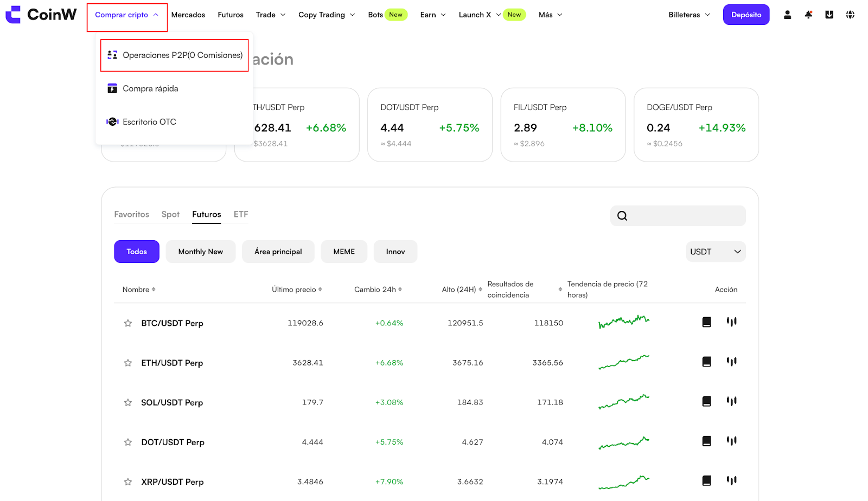View BTC/USDT Perp price trend sparkline
This screenshot has height=501, width=868.
coord(624,322)
